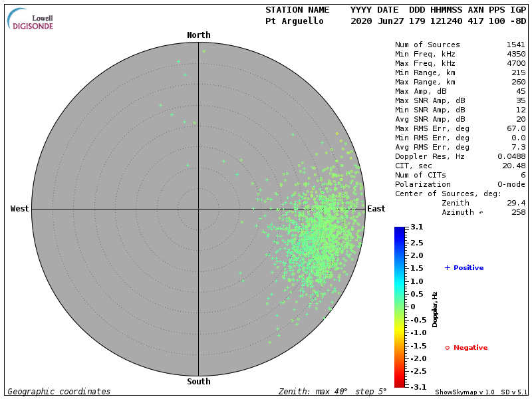Image resolution: width=532 pixels, height=399 pixels.
Task: Click the East compass label
Action: (376, 209)
